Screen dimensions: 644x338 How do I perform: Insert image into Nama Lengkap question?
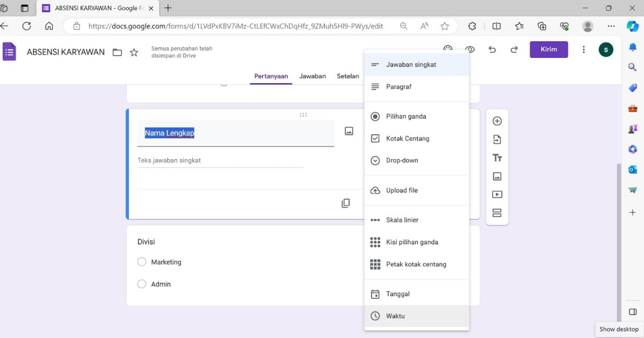349,131
